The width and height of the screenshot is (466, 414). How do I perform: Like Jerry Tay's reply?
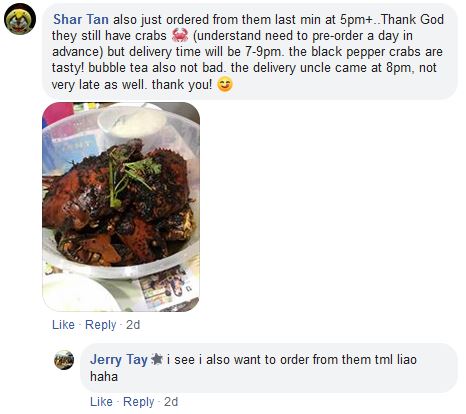click(x=101, y=402)
